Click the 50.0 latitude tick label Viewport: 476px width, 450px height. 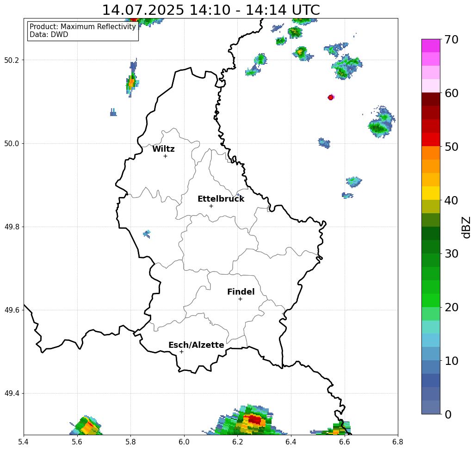click(x=12, y=143)
